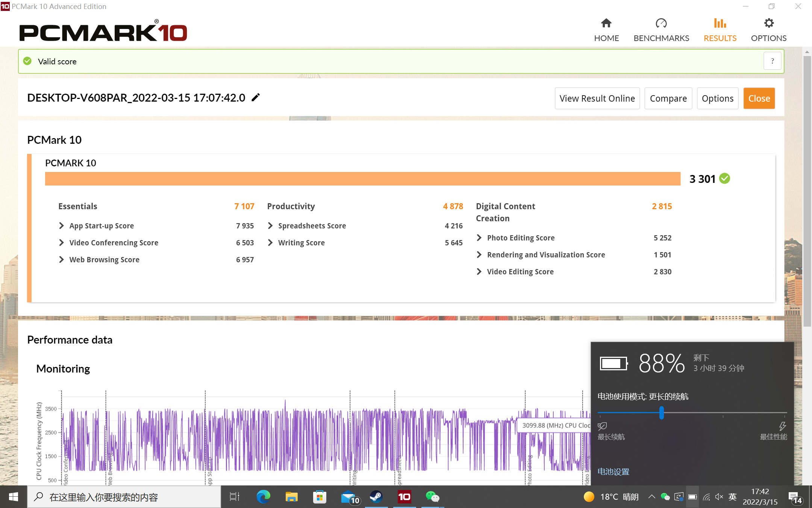Expand App Start-up Score

(x=62, y=225)
